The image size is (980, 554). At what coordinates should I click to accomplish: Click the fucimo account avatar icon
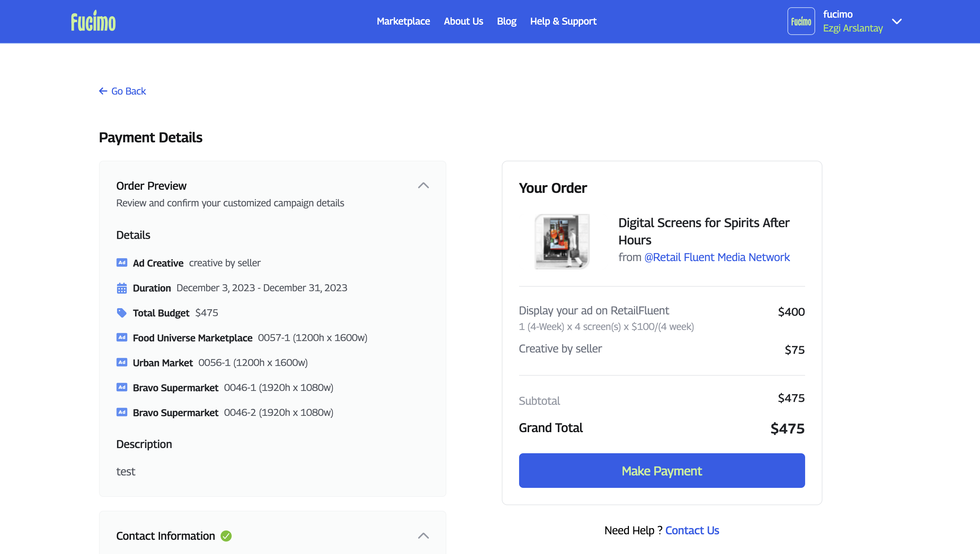coord(801,21)
